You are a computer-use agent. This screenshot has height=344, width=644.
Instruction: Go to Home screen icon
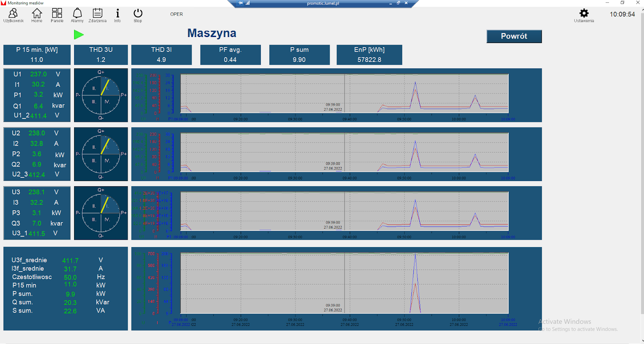tap(37, 14)
